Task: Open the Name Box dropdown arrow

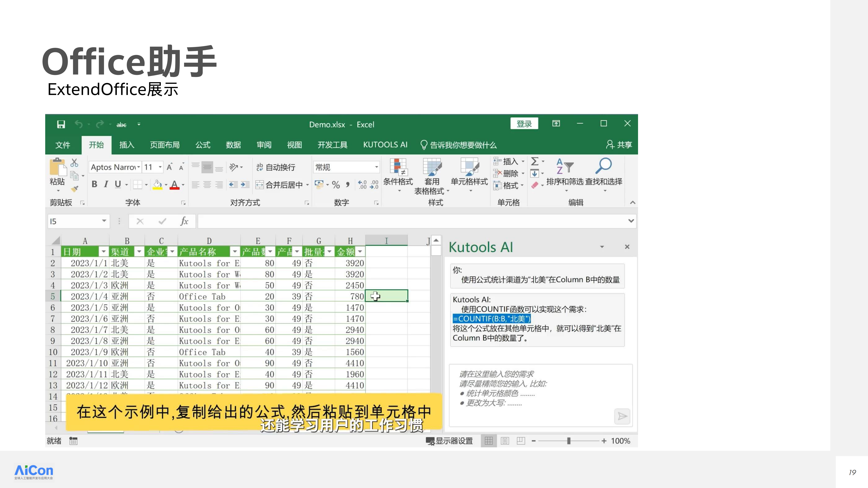Action: click(x=104, y=221)
